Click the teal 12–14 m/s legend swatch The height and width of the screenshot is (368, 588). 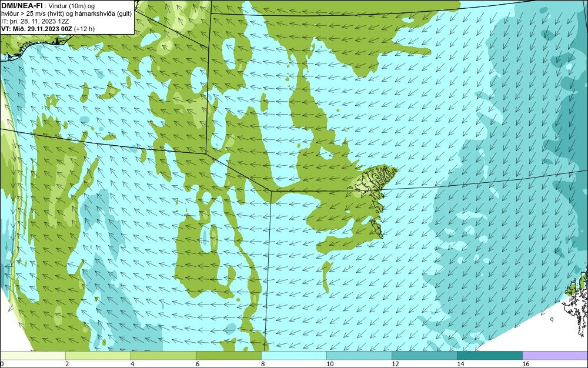424,356
